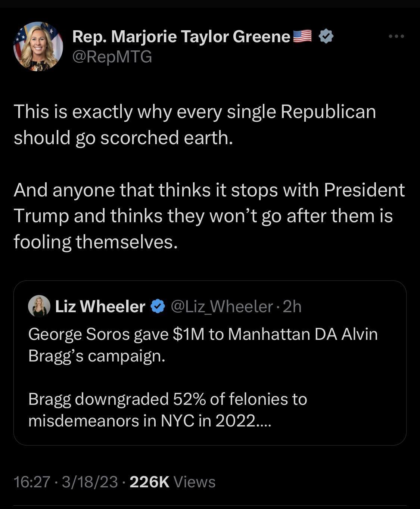The width and height of the screenshot is (420, 509).
Task: Click quoted text about Bragg downgrading felonies
Action: click(167, 410)
